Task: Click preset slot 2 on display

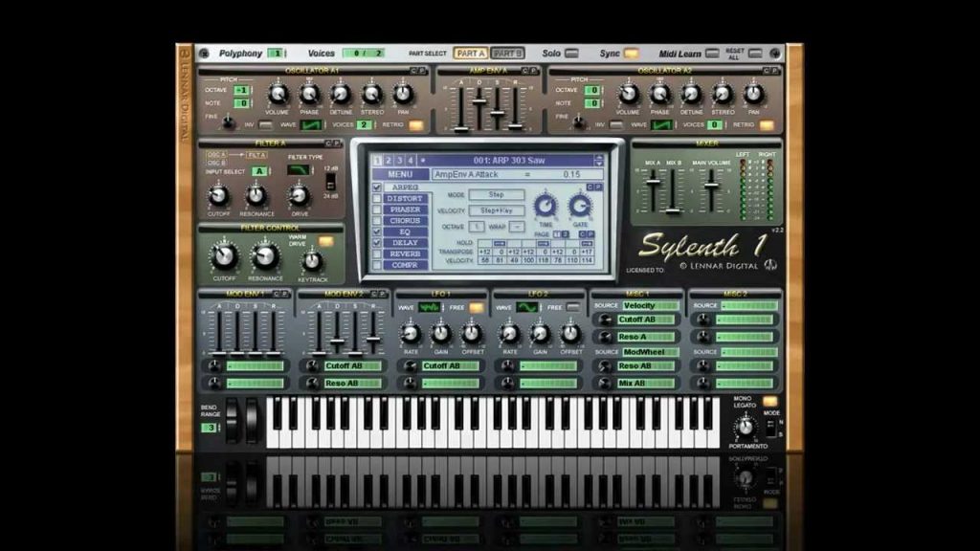Action: 389,161
